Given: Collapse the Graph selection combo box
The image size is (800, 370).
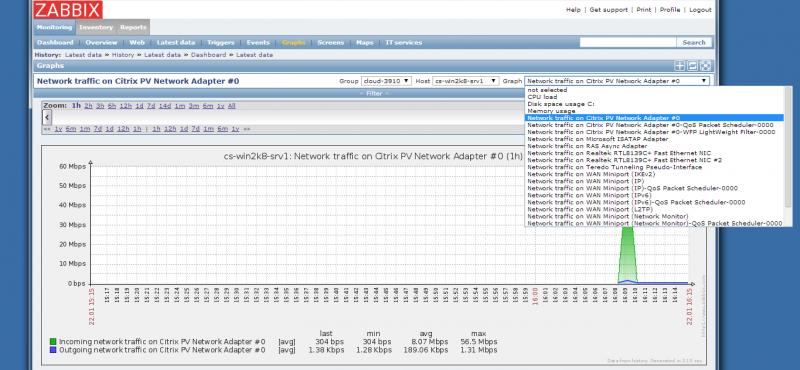Looking at the screenshot, I should point(617,81).
